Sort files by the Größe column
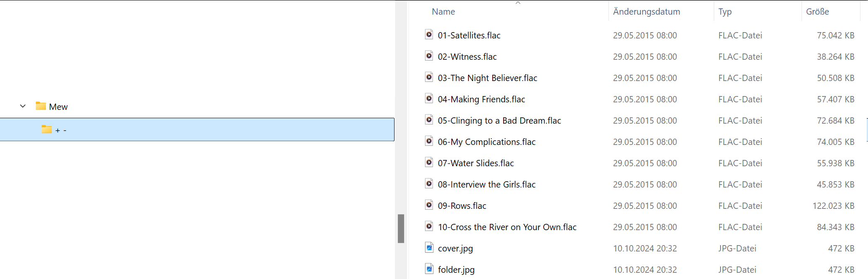Image resolution: width=868 pixels, height=279 pixels. (817, 12)
